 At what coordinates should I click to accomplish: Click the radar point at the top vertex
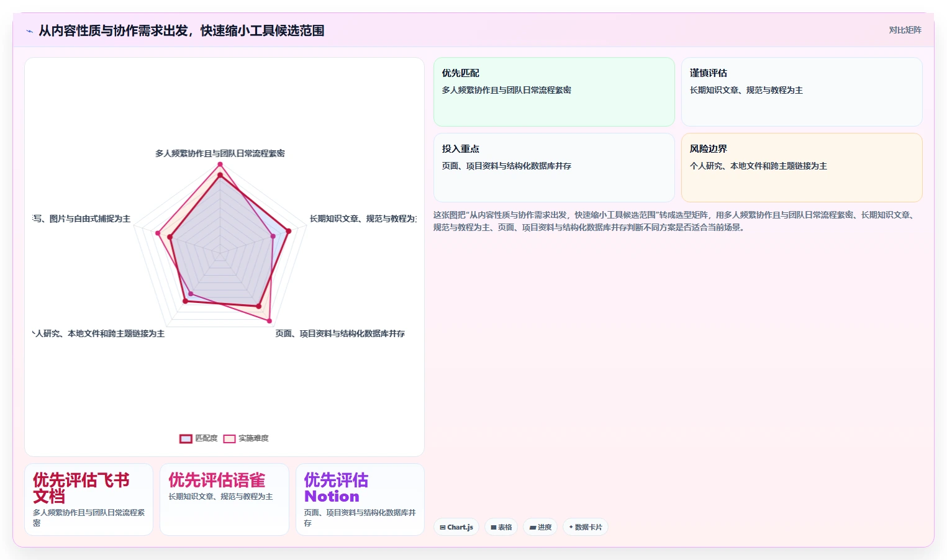click(220, 165)
